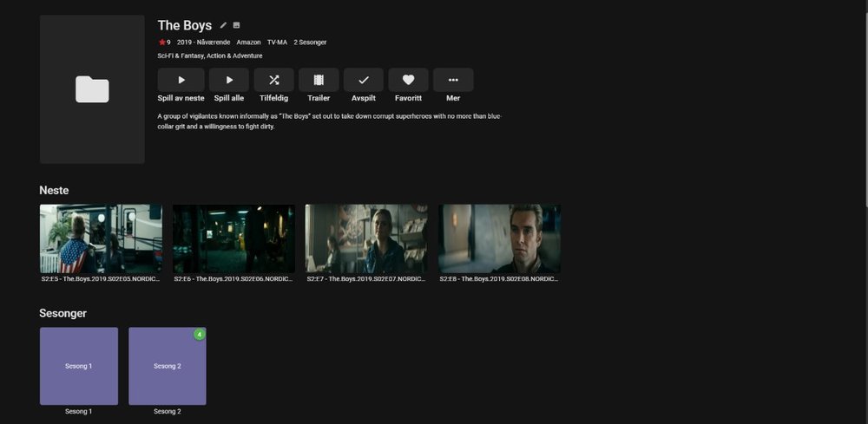Toggle the Favoritt heart icon

click(409, 80)
